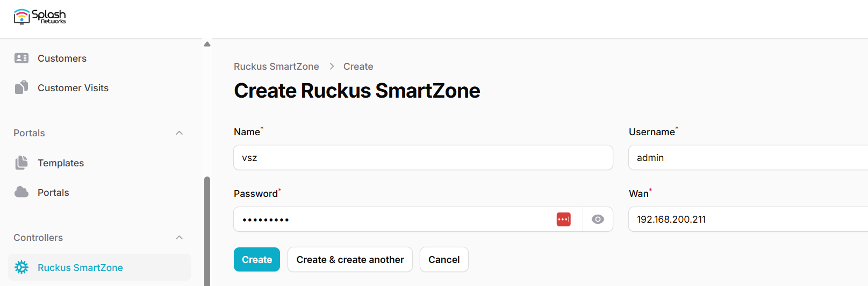Click the sidebar vertical scrollbar thumb
Screen dimensions: 868x286
(x=207, y=231)
